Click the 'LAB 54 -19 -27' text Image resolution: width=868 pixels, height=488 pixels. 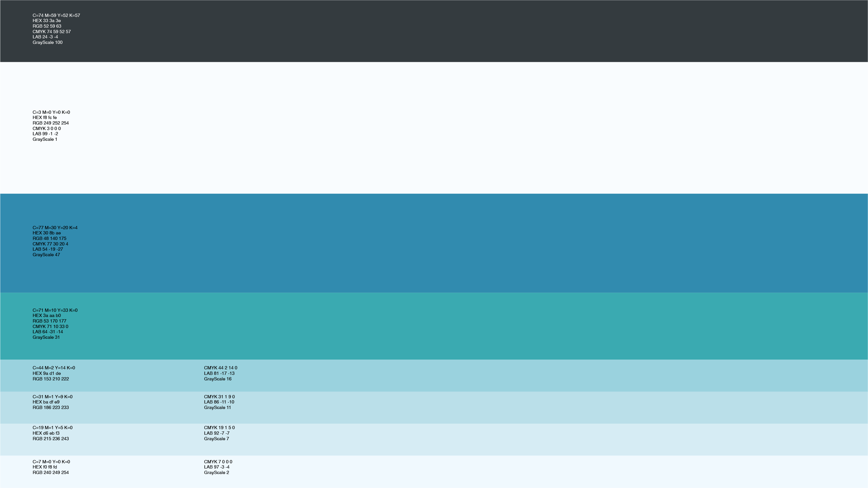tap(47, 249)
